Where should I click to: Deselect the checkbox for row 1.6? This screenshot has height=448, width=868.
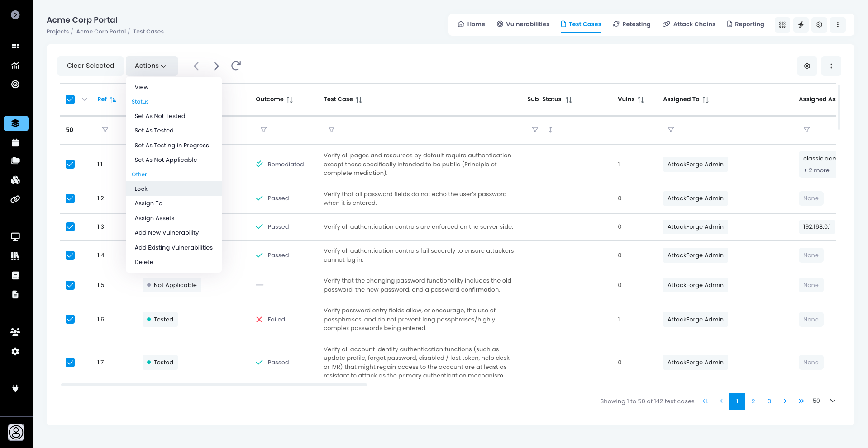(x=70, y=319)
